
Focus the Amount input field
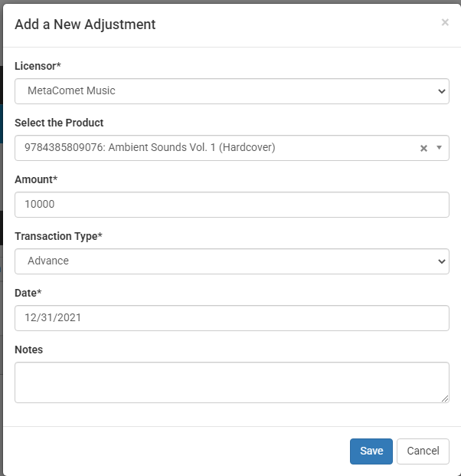point(232,205)
